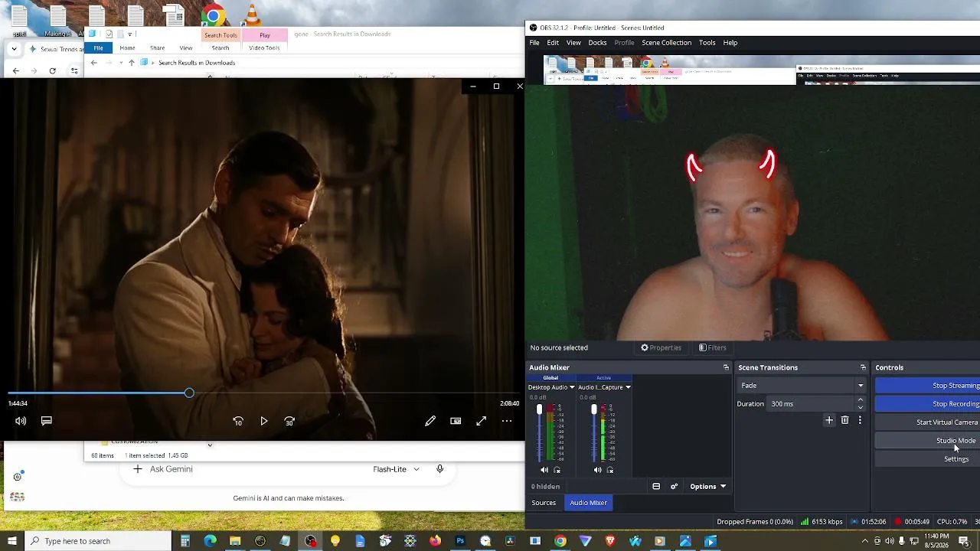Screen dimensions: 980x551
Task: Toggle Desktop Audio monitoring headphone icon
Action: click(557, 470)
